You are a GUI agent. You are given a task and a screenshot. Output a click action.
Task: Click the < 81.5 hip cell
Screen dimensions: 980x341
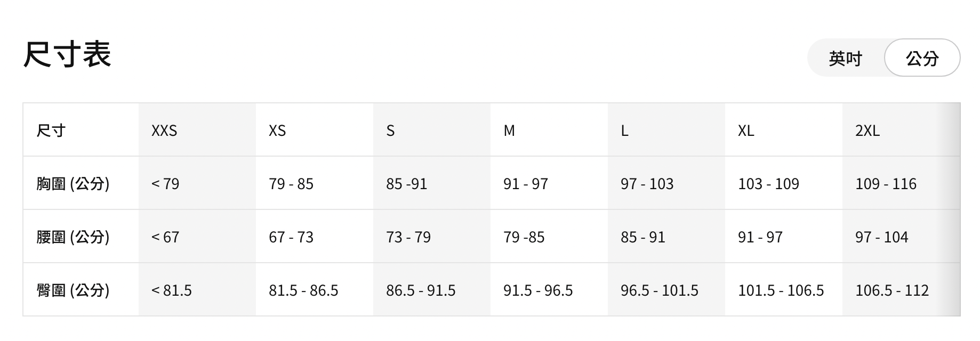click(x=172, y=290)
